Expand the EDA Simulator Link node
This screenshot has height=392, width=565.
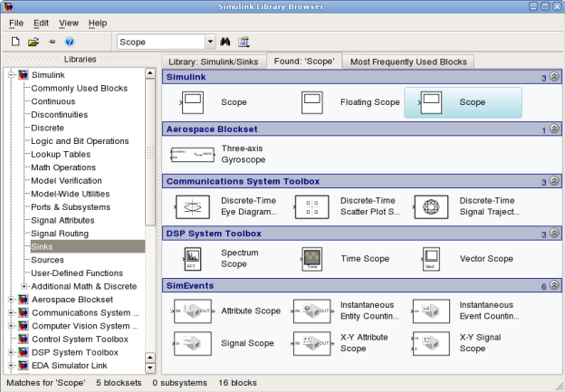click(11, 366)
